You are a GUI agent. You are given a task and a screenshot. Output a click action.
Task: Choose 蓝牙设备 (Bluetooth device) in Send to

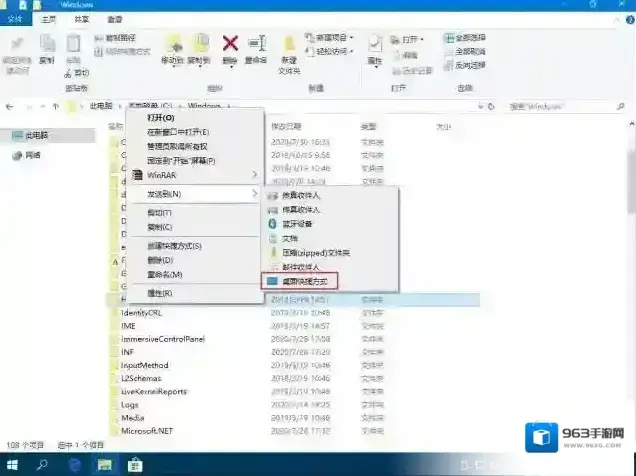tap(330, 224)
